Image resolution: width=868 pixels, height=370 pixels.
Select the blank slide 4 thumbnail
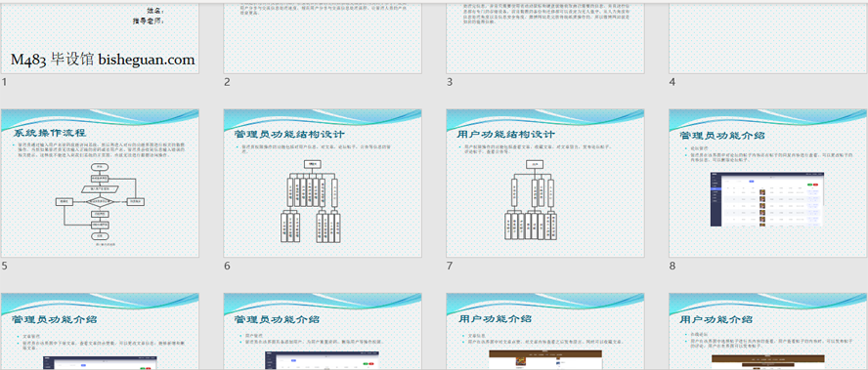(x=768, y=38)
